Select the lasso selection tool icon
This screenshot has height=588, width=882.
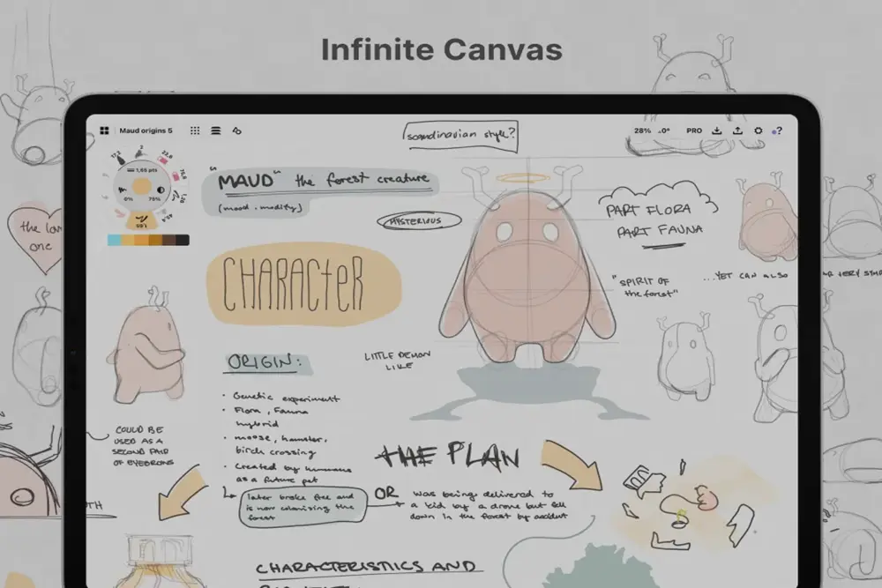tap(236, 130)
